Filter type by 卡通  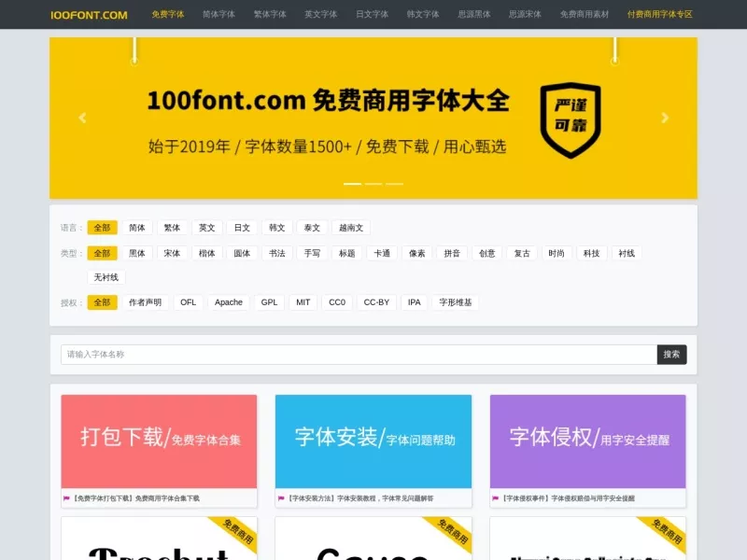pos(382,253)
